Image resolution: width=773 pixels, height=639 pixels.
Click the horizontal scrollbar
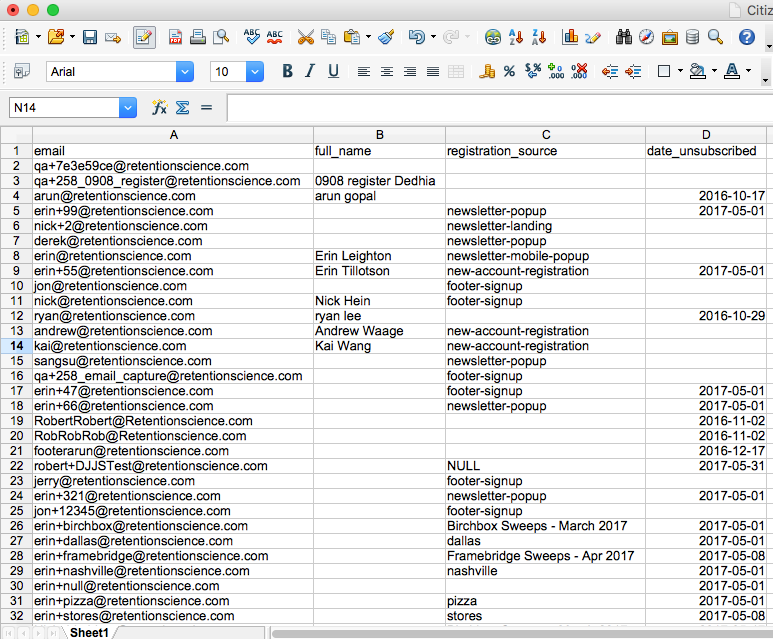click(x=522, y=633)
